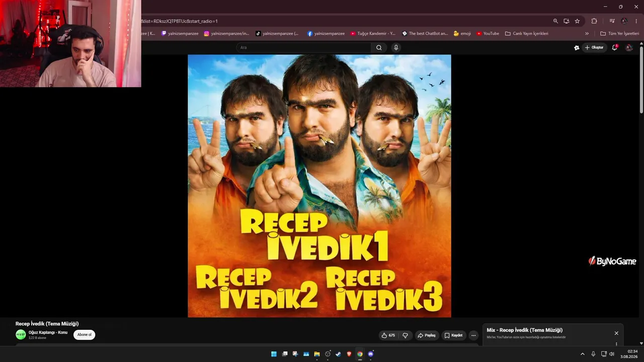
Task: Open the Chrome profile avatar
Action: tap(624, 21)
